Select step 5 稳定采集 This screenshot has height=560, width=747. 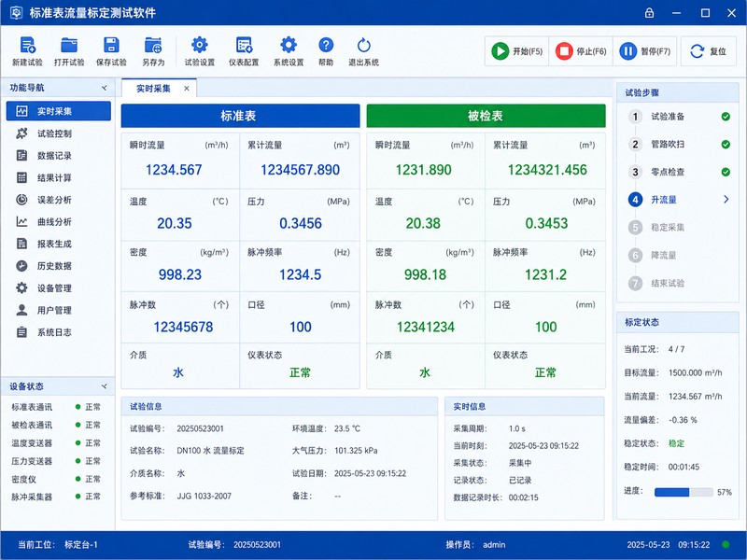[679, 227]
